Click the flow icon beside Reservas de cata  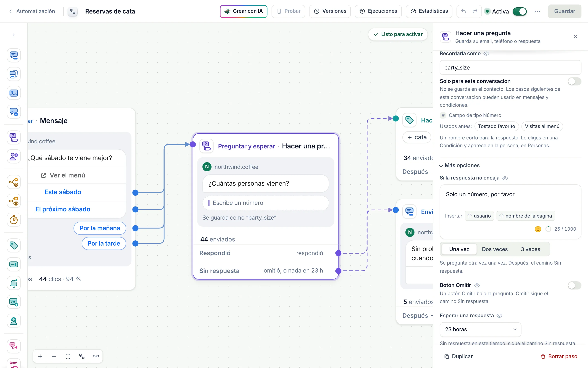click(x=73, y=11)
